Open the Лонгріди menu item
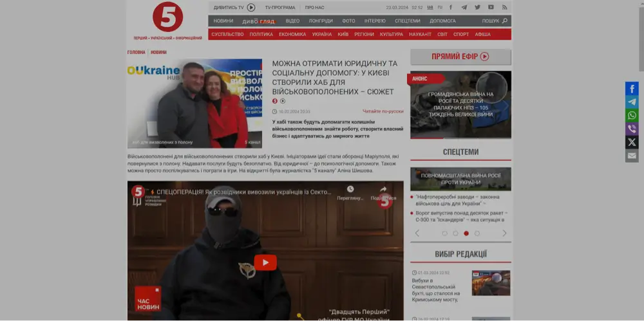Screen dimensions: 644x321 point(321,21)
